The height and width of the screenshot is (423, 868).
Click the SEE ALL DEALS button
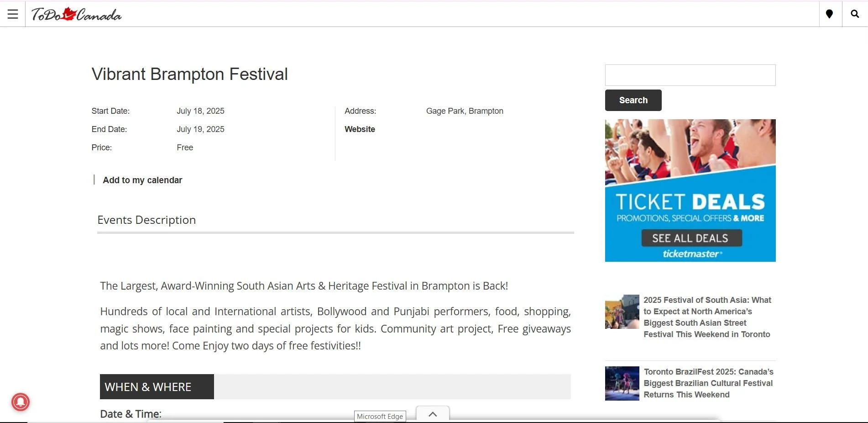(691, 238)
